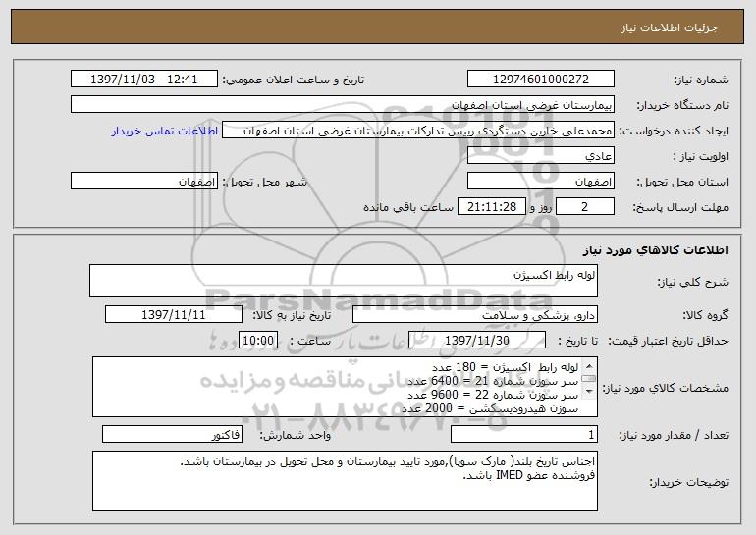Click the price validity date field 1397/11/30
Viewport: 756px width, 535px height.
(477, 340)
